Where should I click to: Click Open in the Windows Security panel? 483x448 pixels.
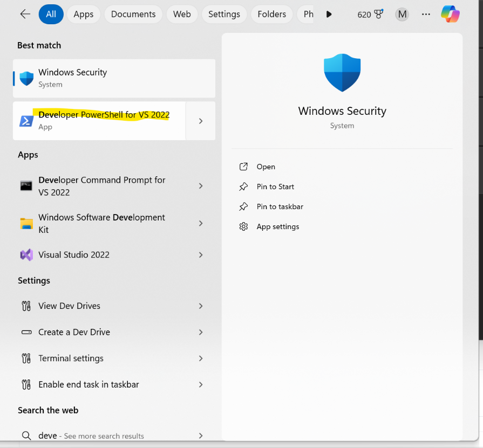point(266,167)
